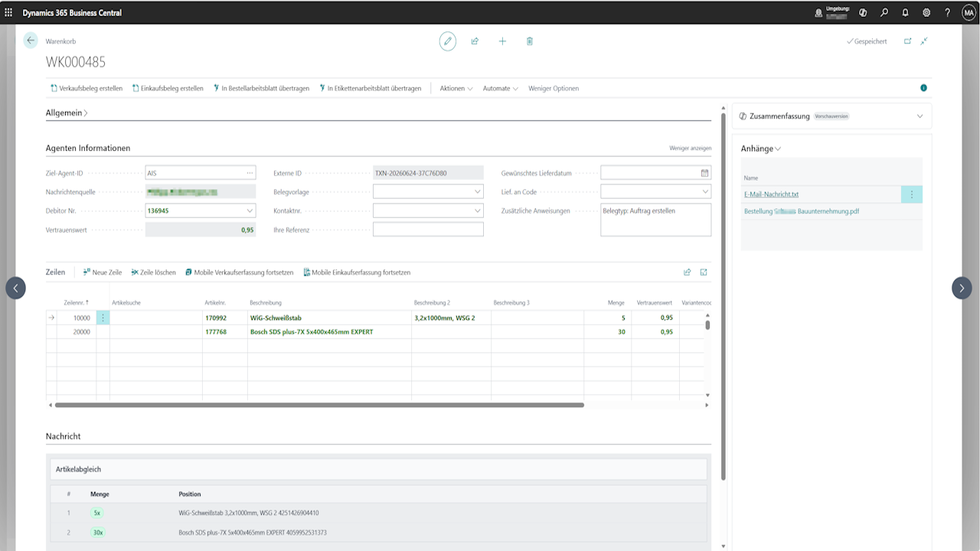Click the WiG-Schweißstab description cell
This screenshot has height=551, width=980.
tap(329, 318)
